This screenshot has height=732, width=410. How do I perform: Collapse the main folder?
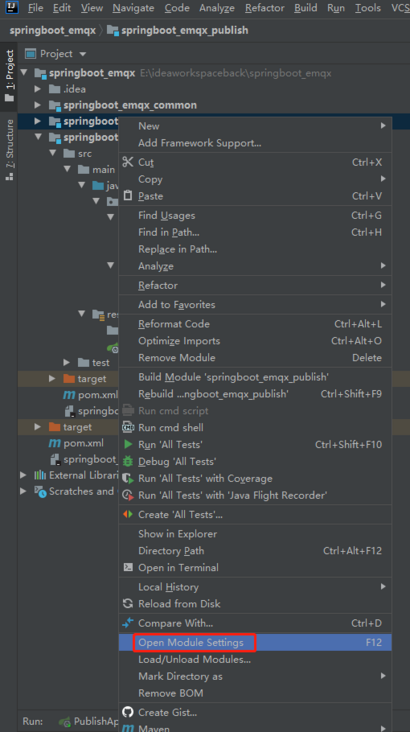(x=67, y=169)
